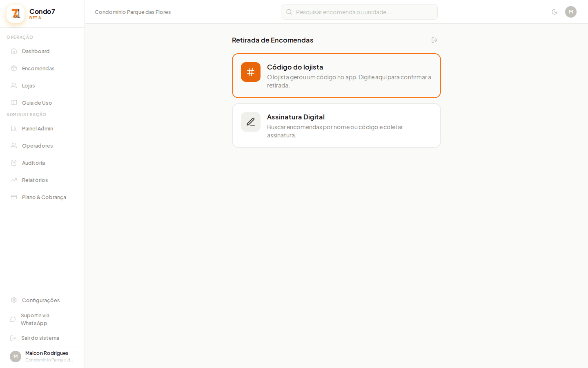Focus the Pesquisar encomenda search field
Image resolution: width=588 pixels, height=368 pixels.
[x=359, y=12]
